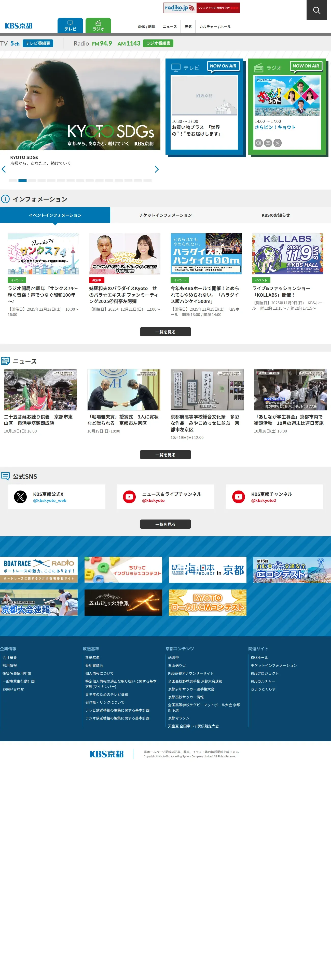Image resolution: width=331 pixels, height=980 pixels.
Task: Open 京都府高等学校総合文化祭 news article
Action: [207, 405]
